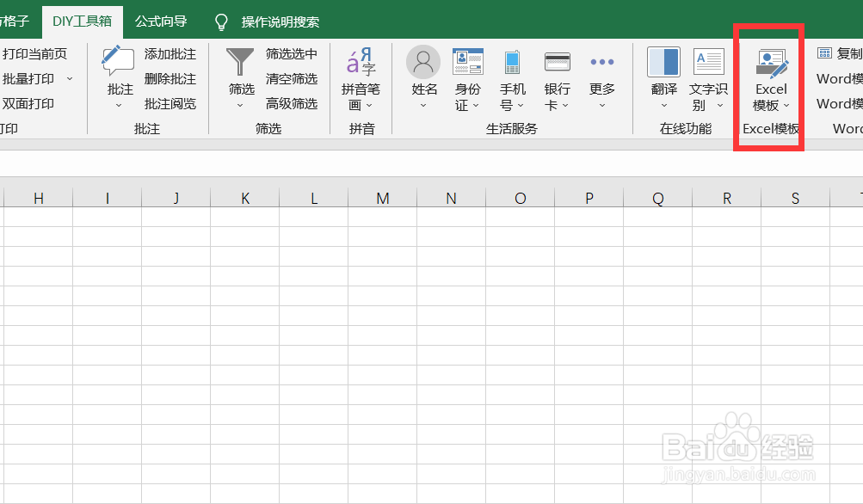Click the 复制 icon near Word模板
Image resolution: width=863 pixels, height=504 pixels.
coord(824,53)
